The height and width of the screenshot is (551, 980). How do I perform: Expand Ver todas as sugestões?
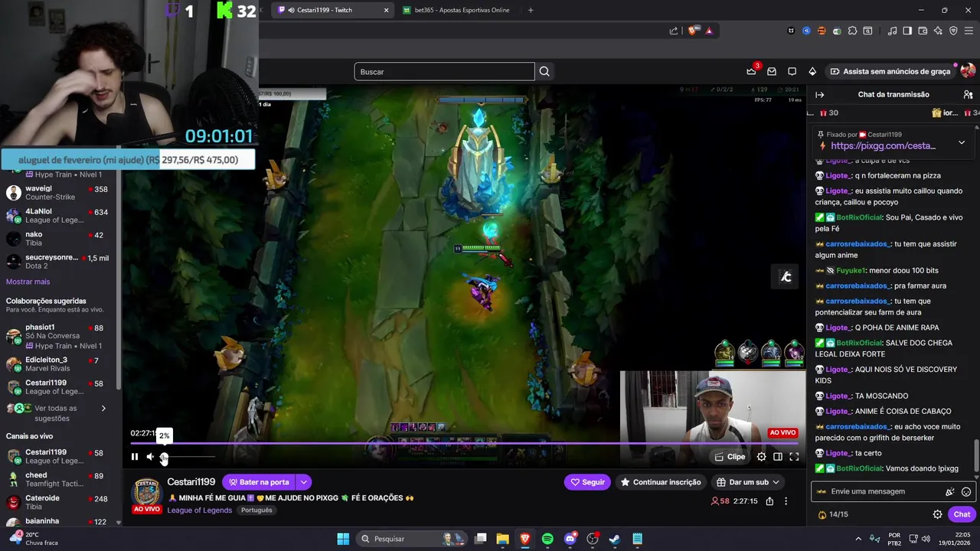point(57,413)
